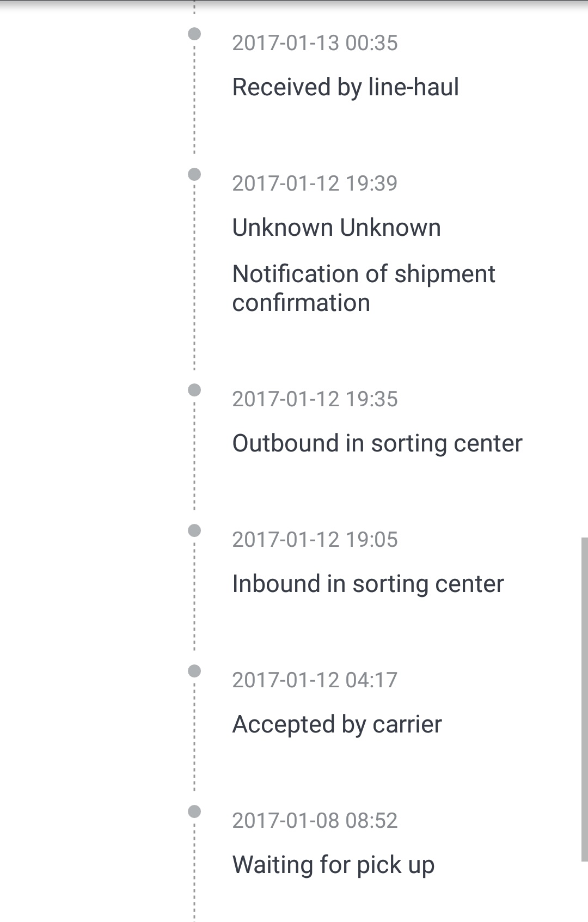588x922 pixels.
Task: Tap the 'Outbound in sorting center' status
Action: (377, 443)
